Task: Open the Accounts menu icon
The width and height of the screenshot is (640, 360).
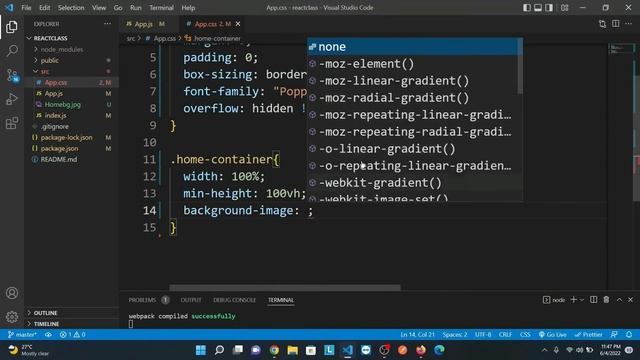Action: tap(12, 293)
